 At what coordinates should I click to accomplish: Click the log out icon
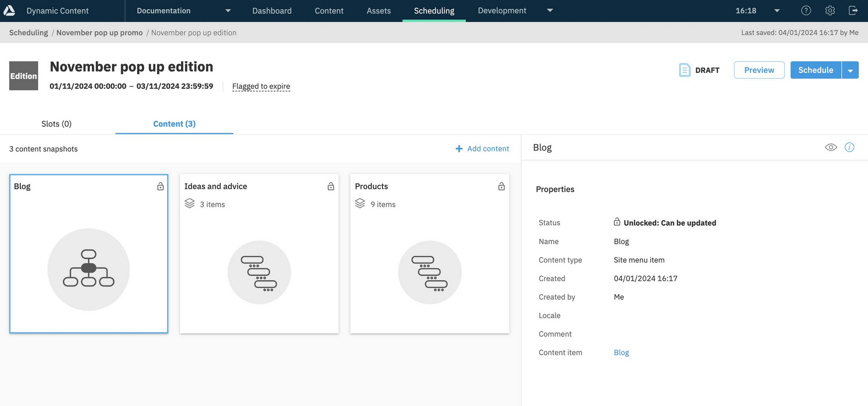(x=853, y=11)
